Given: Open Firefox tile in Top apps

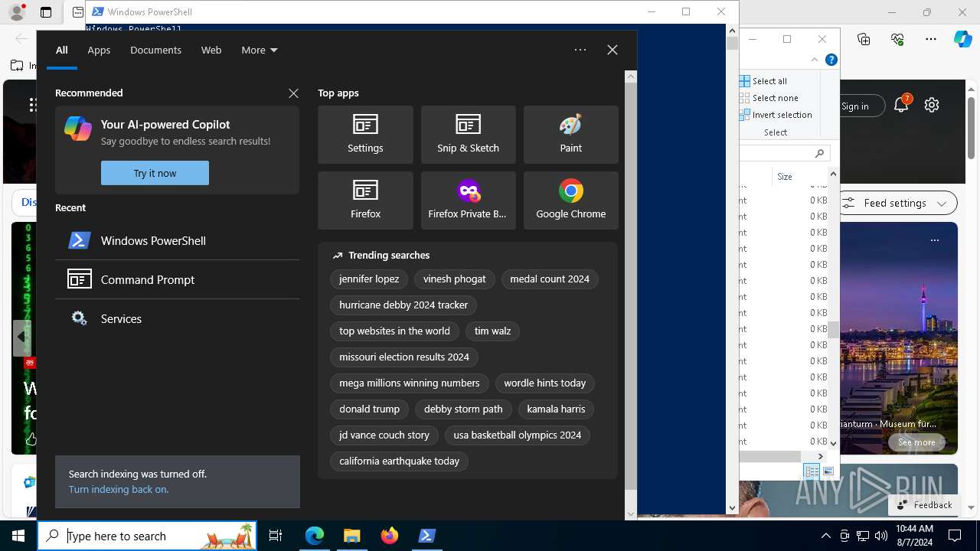Looking at the screenshot, I should 365,201.
